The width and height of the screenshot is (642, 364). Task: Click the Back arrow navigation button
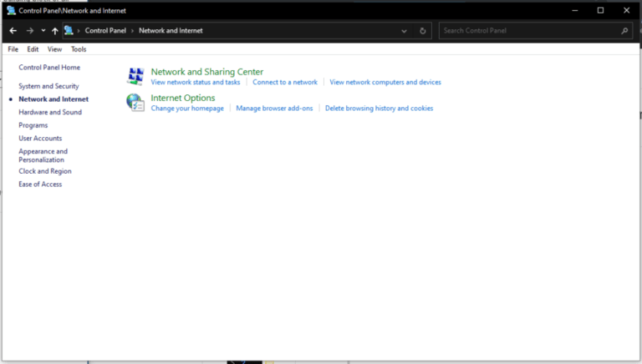(13, 31)
